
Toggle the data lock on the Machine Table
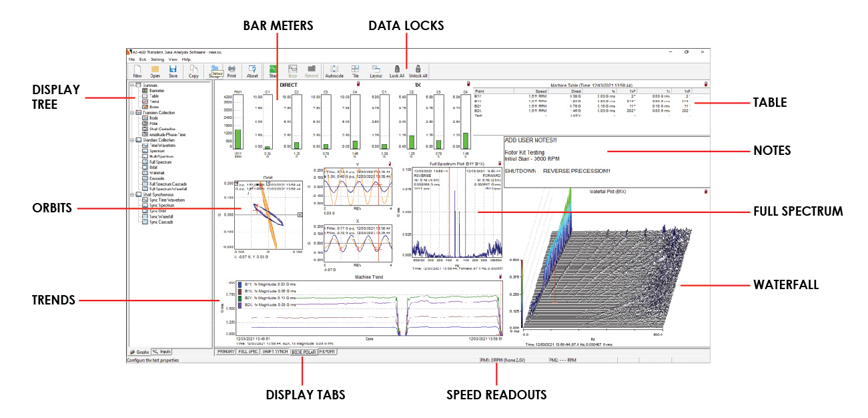point(706,83)
